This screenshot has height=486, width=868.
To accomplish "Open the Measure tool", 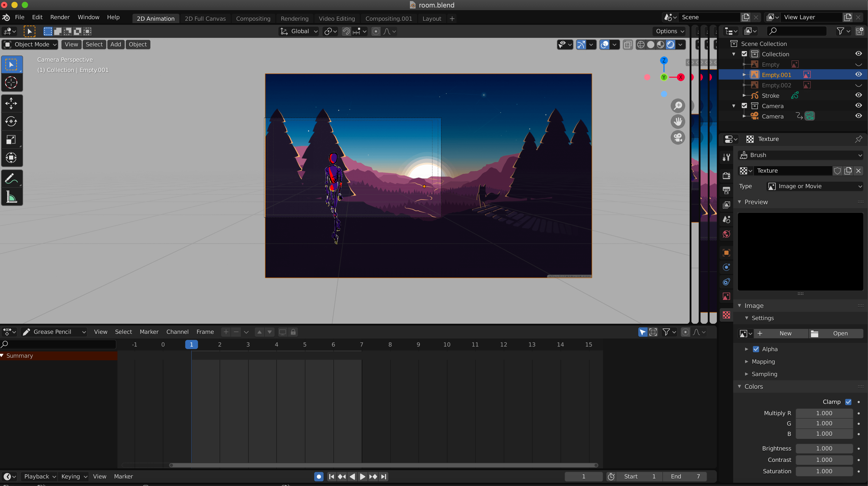I will click(x=12, y=197).
